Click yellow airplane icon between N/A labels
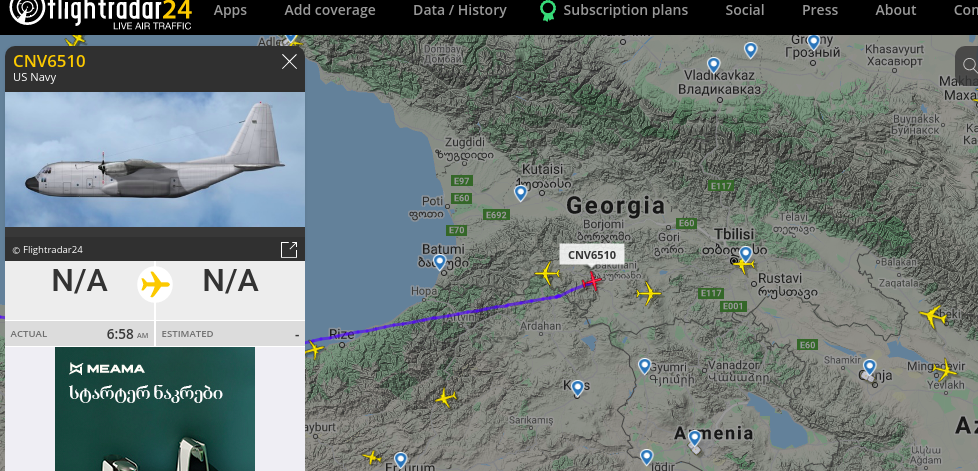The image size is (978, 471). 155,284
